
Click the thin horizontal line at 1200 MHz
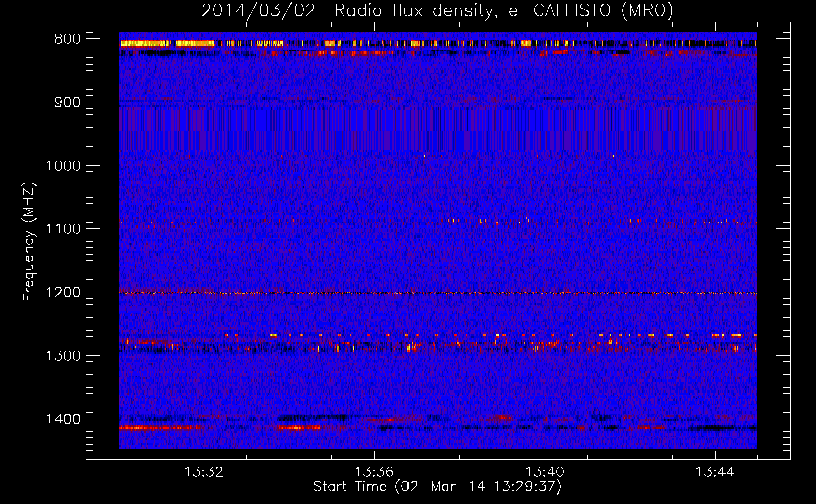click(438, 293)
